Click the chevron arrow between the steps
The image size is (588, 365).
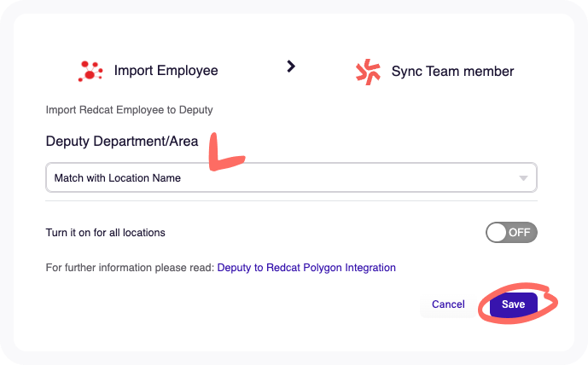[291, 67]
